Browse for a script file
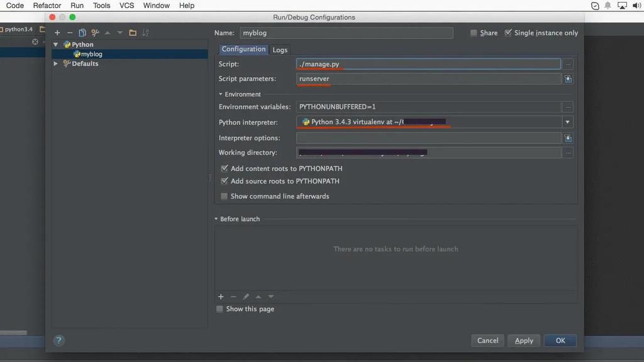Screen dimensions: 644x362 568,63
